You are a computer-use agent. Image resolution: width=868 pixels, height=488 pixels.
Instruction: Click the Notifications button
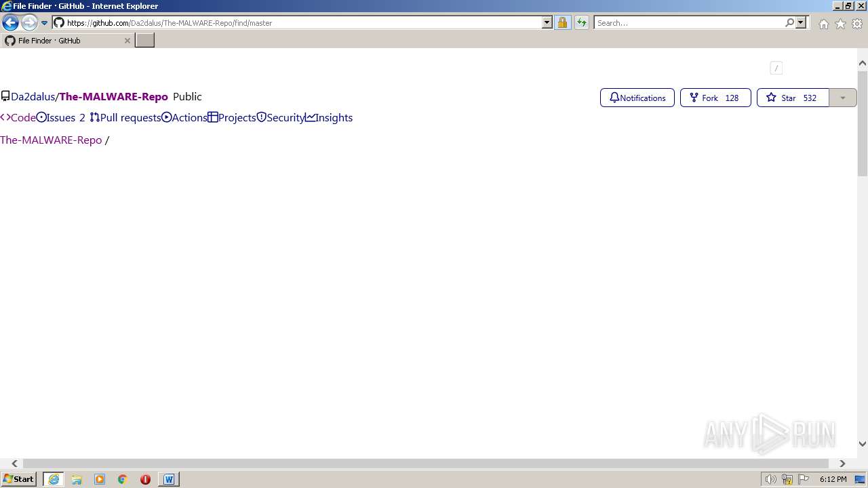[637, 98]
